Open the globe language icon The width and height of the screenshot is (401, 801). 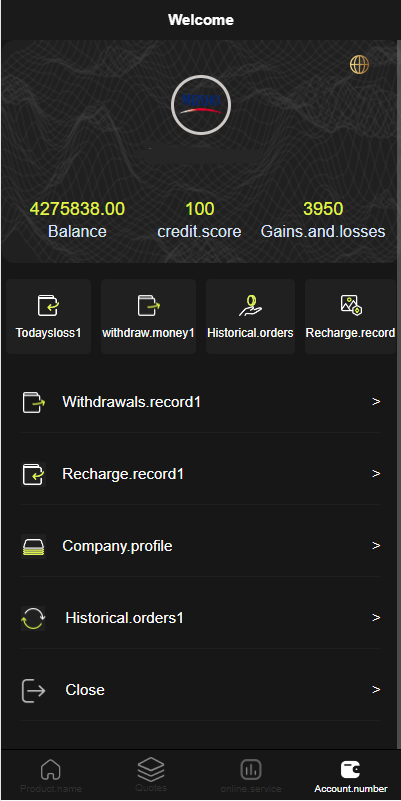tap(359, 65)
